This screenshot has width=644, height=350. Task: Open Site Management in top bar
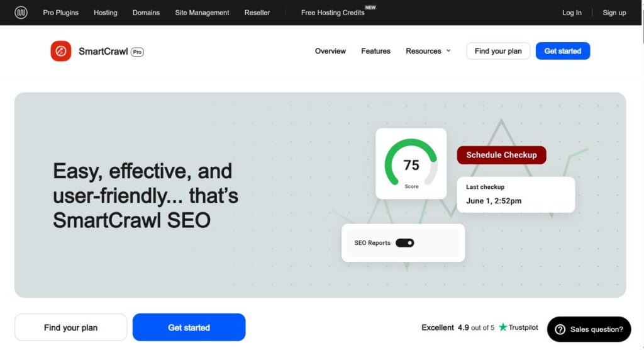(x=202, y=13)
